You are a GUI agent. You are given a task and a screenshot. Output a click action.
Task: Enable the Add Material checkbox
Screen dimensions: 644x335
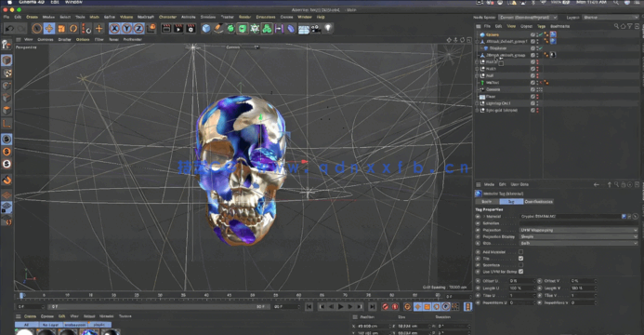point(520,252)
